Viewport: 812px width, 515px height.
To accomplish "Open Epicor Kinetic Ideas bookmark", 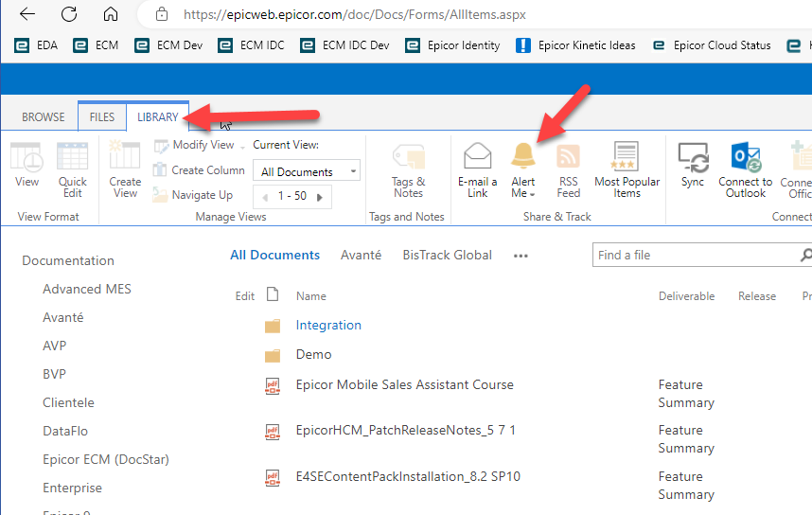I will [x=576, y=44].
